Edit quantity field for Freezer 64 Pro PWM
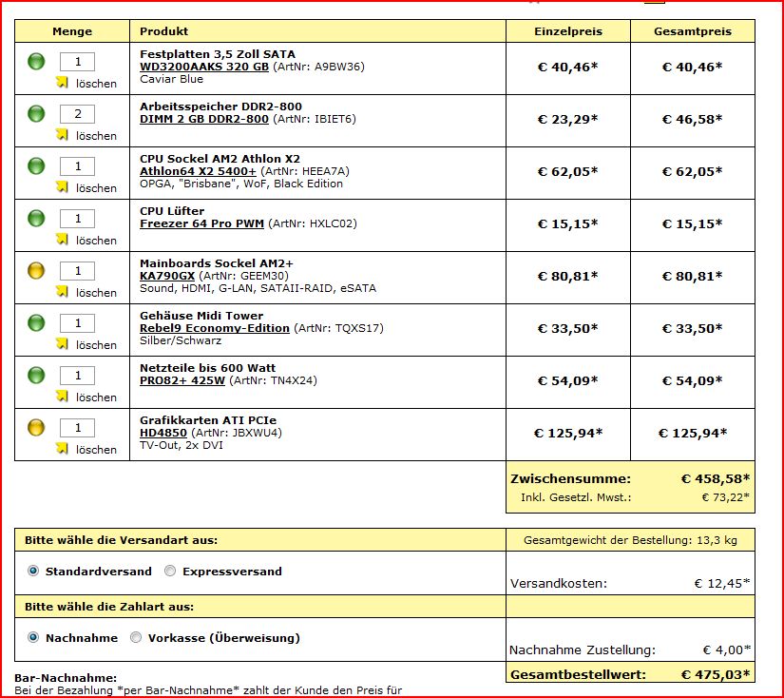The height and width of the screenshot is (698, 784). (x=78, y=218)
